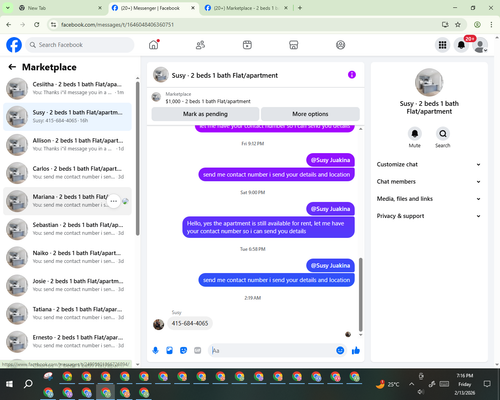Click the weather 25°C taskbar widget

[387, 384]
